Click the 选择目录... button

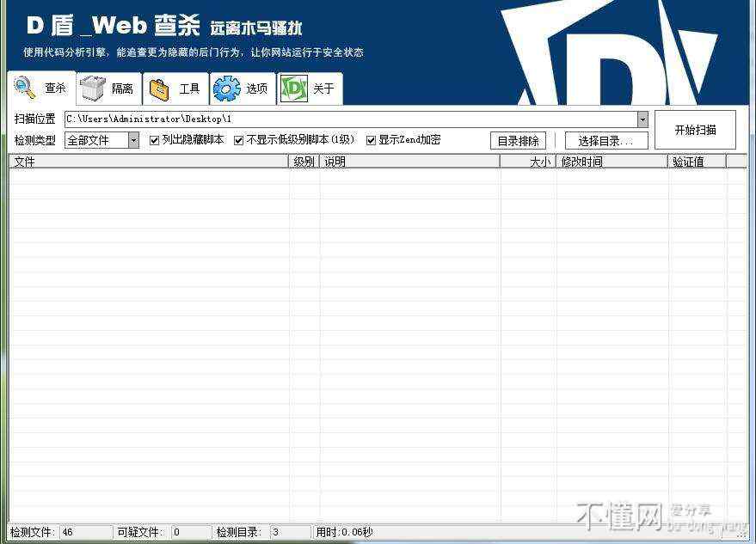click(x=606, y=141)
